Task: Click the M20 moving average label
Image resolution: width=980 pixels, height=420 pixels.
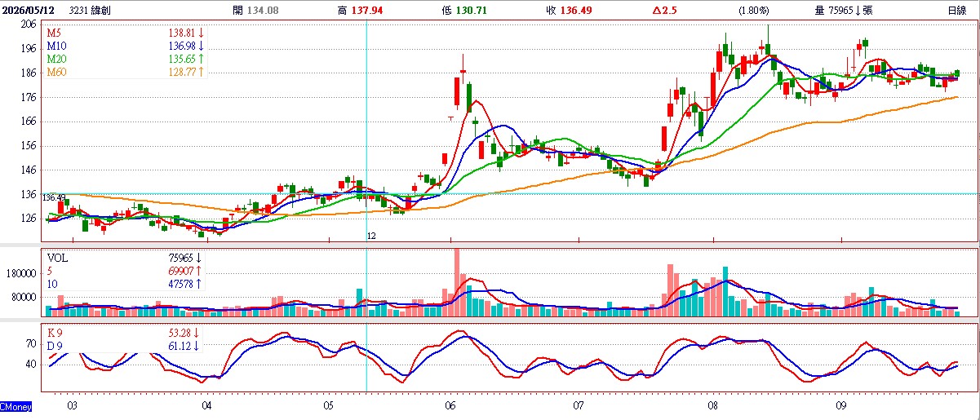Action: [x=56, y=59]
